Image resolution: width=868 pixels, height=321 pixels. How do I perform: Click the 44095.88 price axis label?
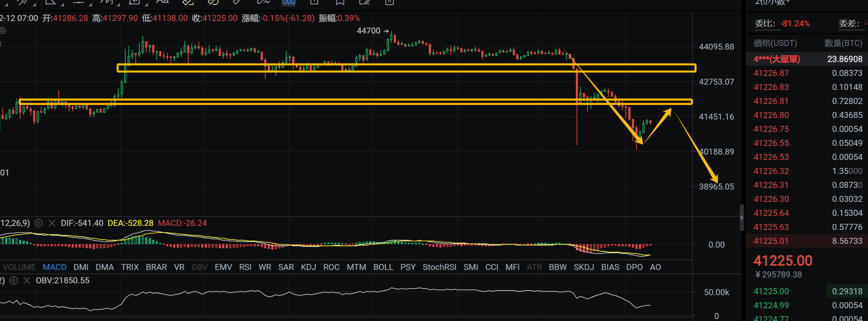click(716, 47)
